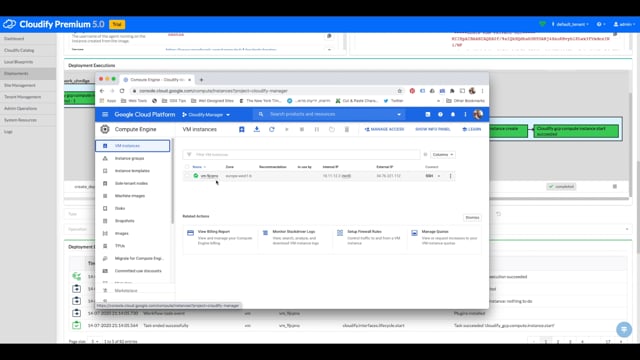Open the admin user dropdown in Cloudify header
The width and height of the screenshot is (640, 360).
coord(624,24)
